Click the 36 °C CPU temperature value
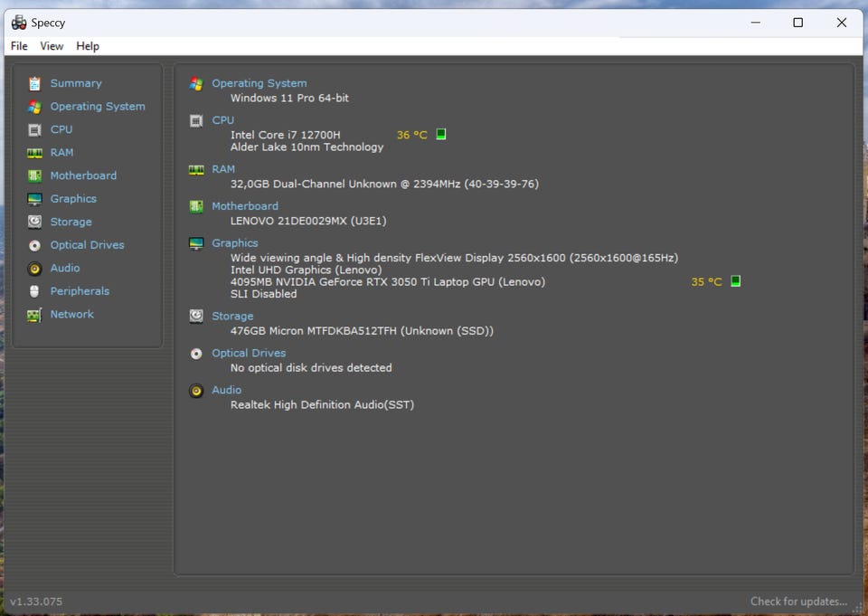 click(412, 135)
